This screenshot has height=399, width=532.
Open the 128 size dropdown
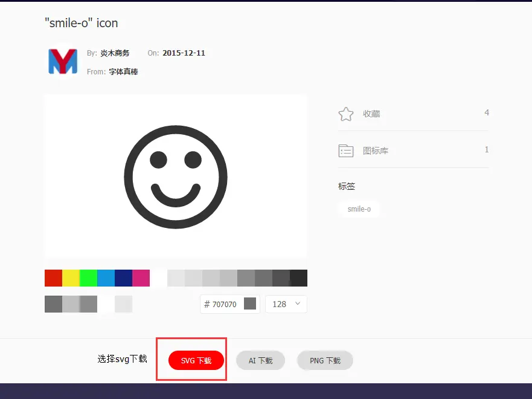coord(285,303)
